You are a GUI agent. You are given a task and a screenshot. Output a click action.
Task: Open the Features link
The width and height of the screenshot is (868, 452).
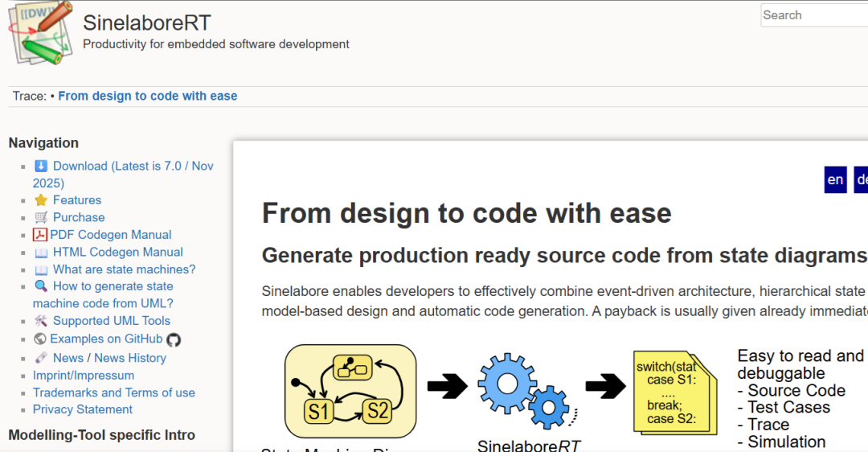click(x=77, y=200)
